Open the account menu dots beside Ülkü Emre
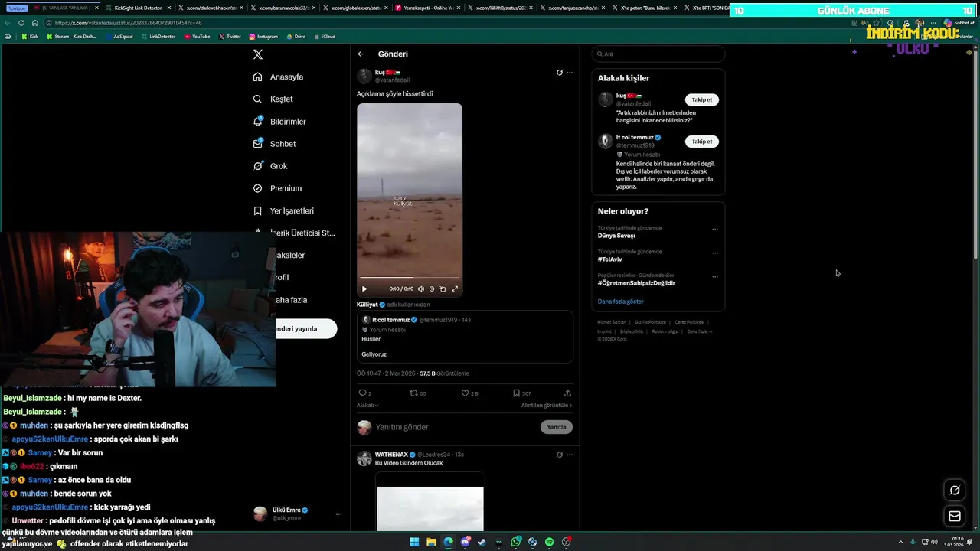The height and width of the screenshot is (551, 980). click(x=338, y=514)
